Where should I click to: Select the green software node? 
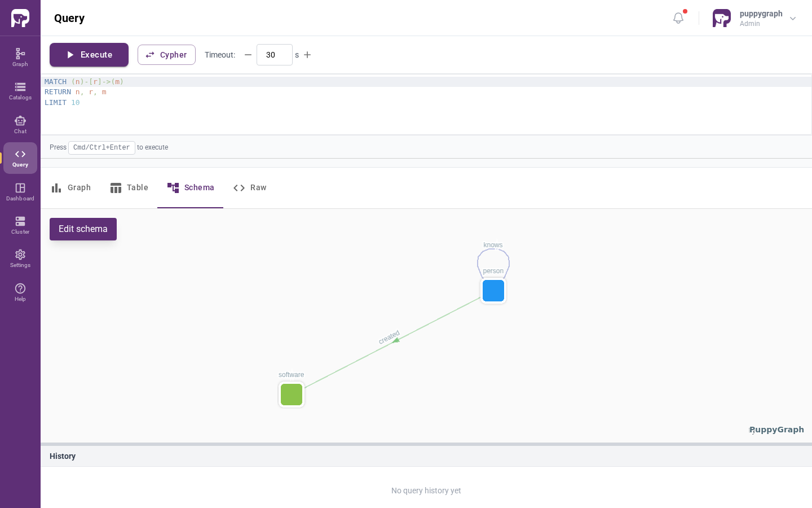coord(292,395)
